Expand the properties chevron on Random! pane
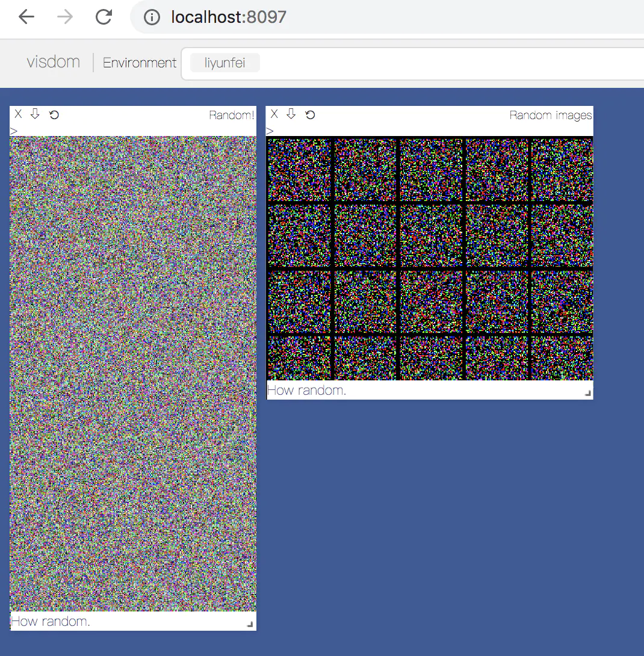644x656 pixels. (13, 131)
